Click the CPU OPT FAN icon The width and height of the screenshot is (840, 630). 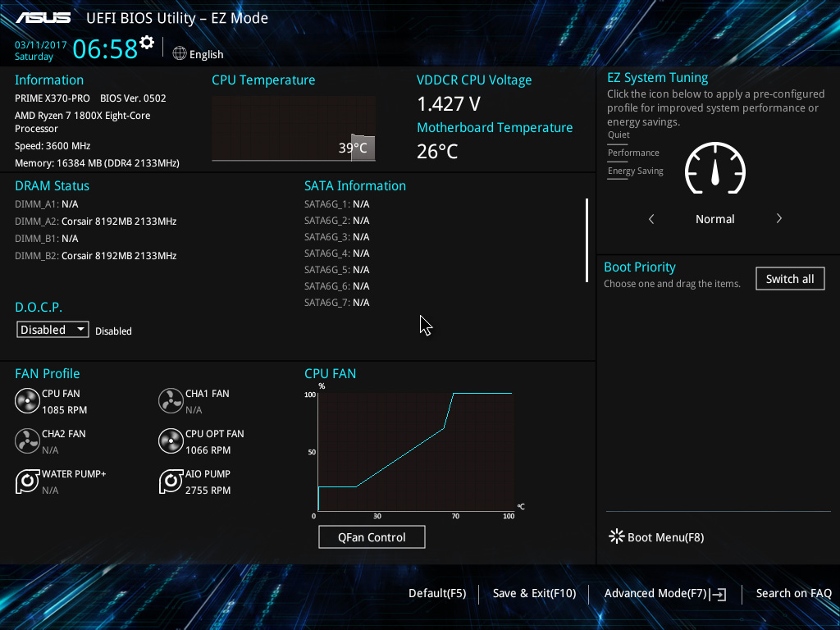pos(171,441)
